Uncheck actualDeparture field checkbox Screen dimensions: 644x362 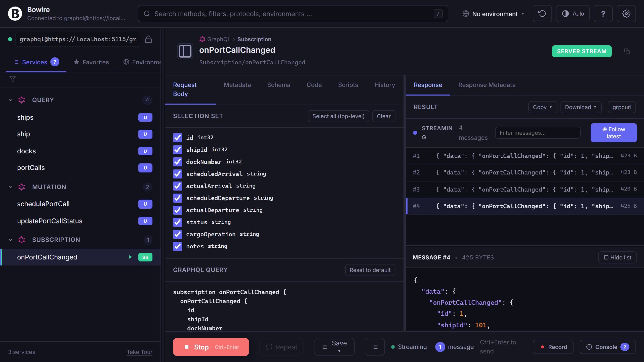[x=177, y=210]
